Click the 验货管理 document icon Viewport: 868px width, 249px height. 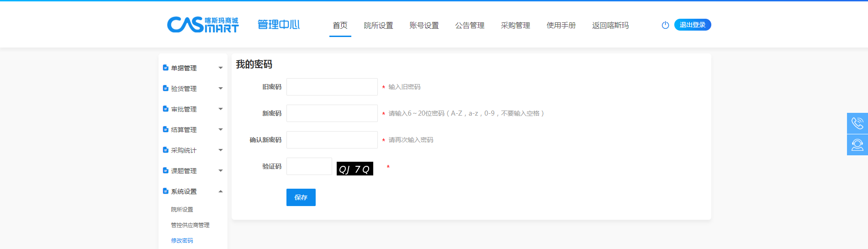[165, 88]
